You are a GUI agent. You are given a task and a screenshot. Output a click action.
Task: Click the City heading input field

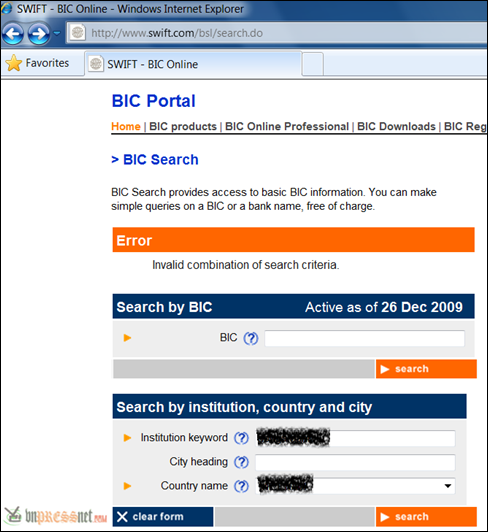tap(355, 462)
